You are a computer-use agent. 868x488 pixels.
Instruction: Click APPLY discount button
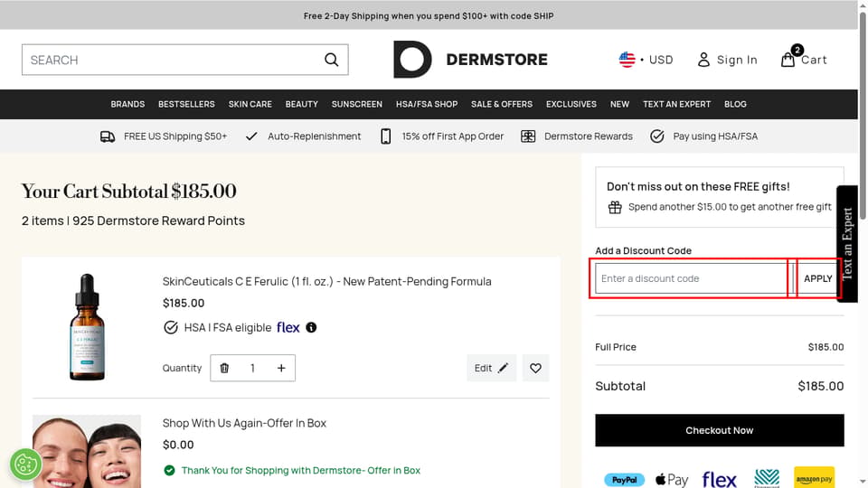click(817, 278)
